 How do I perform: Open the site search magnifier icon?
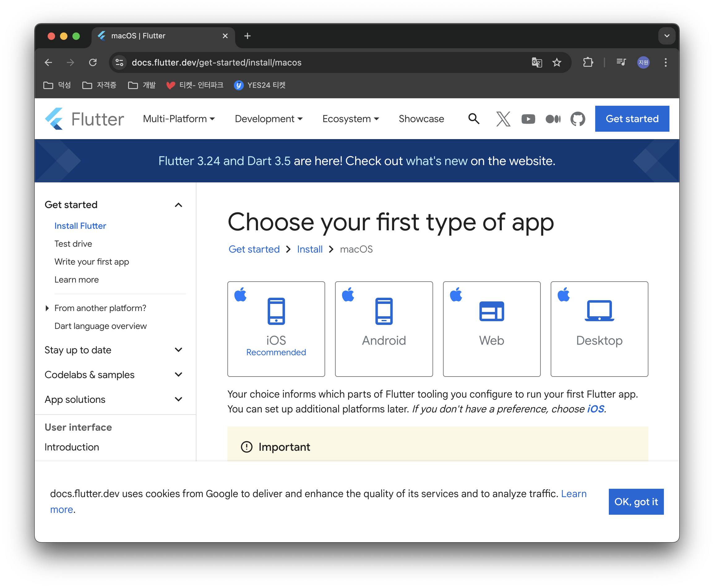click(474, 119)
